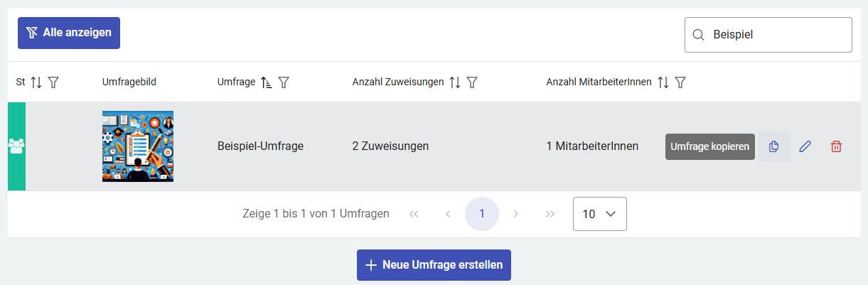Select page 1 in pagination
The width and height of the screenshot is (868, 285).
[482, 214]
